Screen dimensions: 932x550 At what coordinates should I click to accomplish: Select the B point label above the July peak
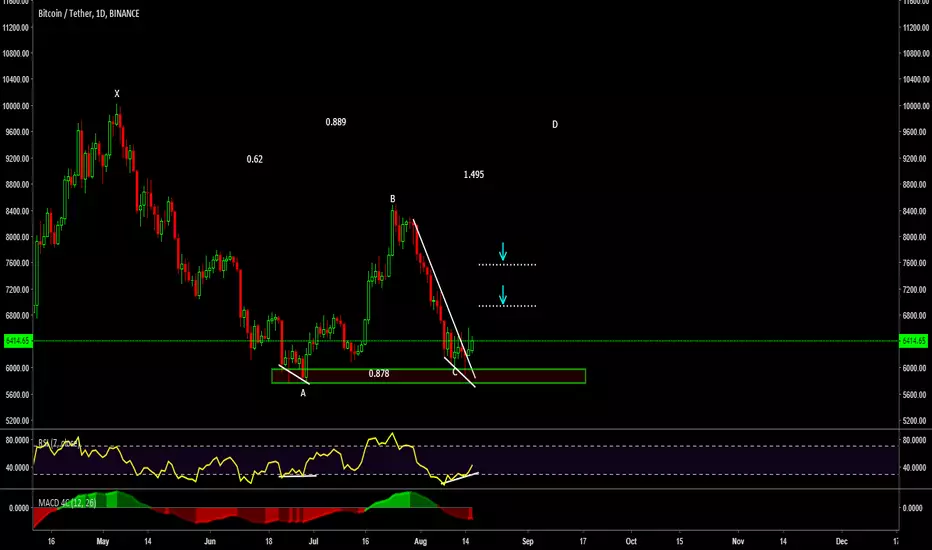(392, 199)
